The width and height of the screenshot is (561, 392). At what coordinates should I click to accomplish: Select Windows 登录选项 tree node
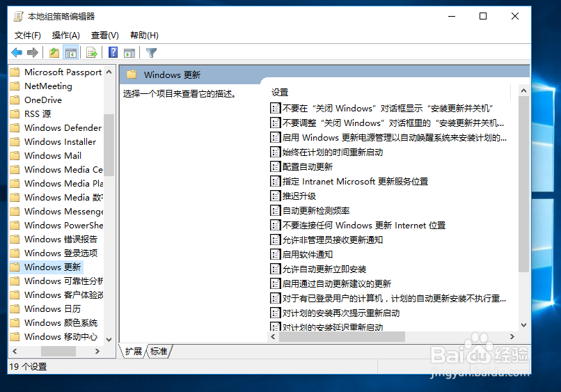pyautogui.click(x=61, y=253)
